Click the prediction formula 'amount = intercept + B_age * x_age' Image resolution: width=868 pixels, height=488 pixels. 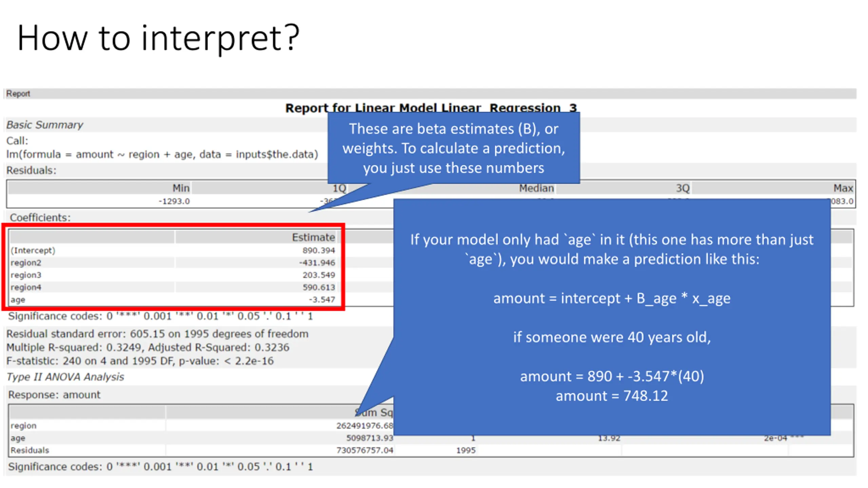click(x=612, y=299)
